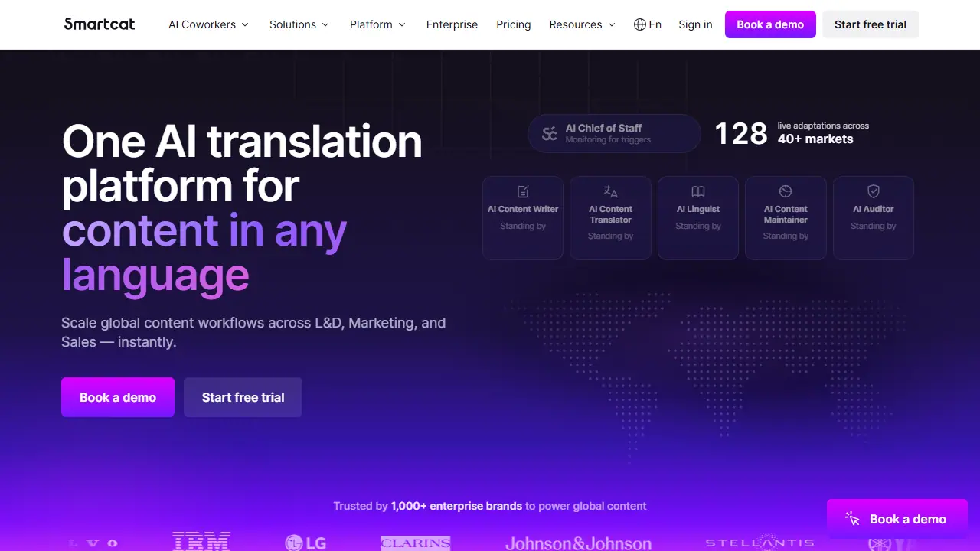Click the LG logo

(x=305, y=543)
